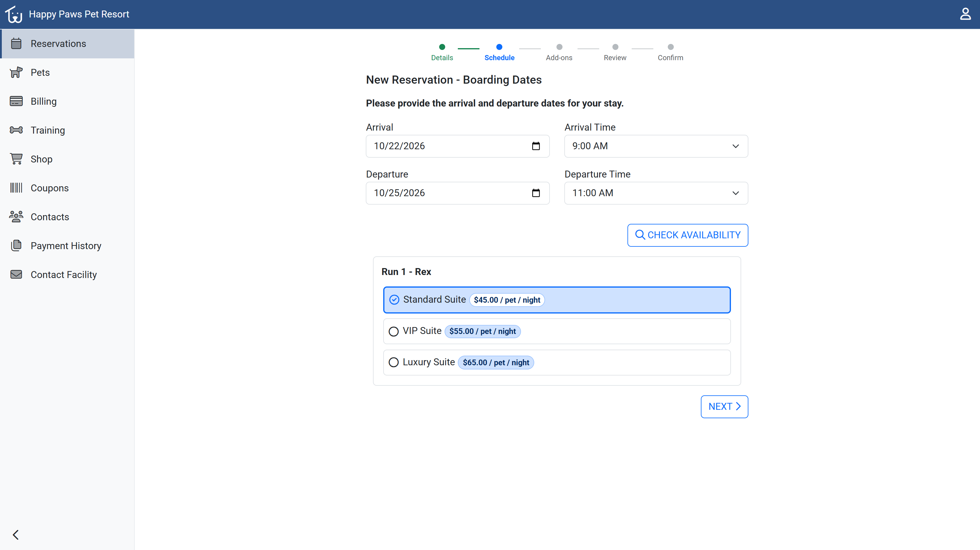Click the Shop cart icon

[x=16, y=159]
